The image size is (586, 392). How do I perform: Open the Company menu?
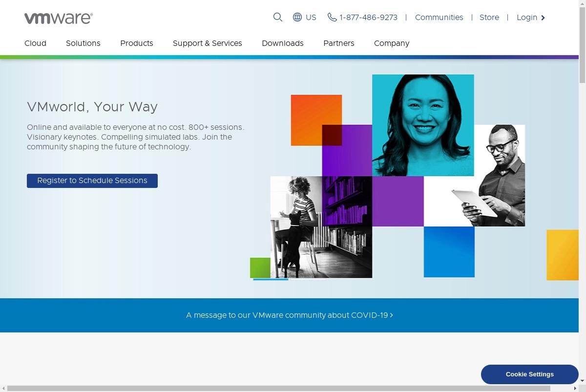(392, 43)
